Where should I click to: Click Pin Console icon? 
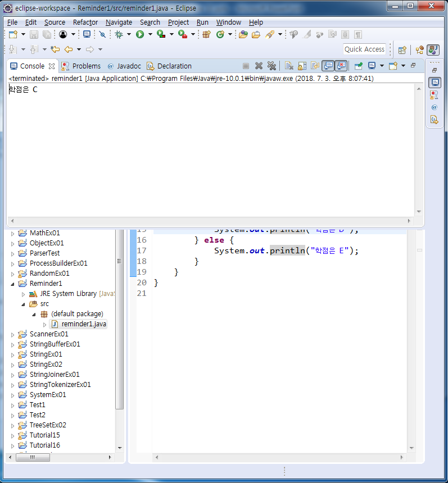click(x=358, y=66)
